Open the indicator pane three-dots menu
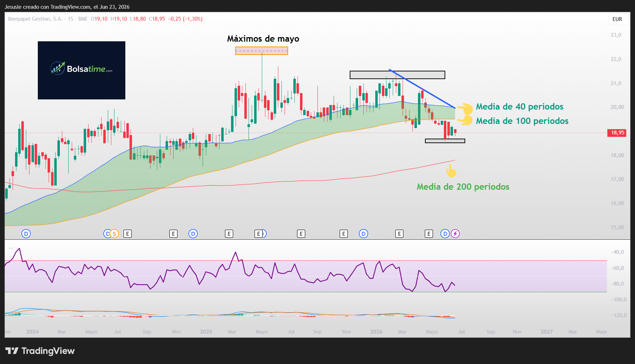Image resolution: width=635 pixels, height=364 pixels. pos(11,248)
